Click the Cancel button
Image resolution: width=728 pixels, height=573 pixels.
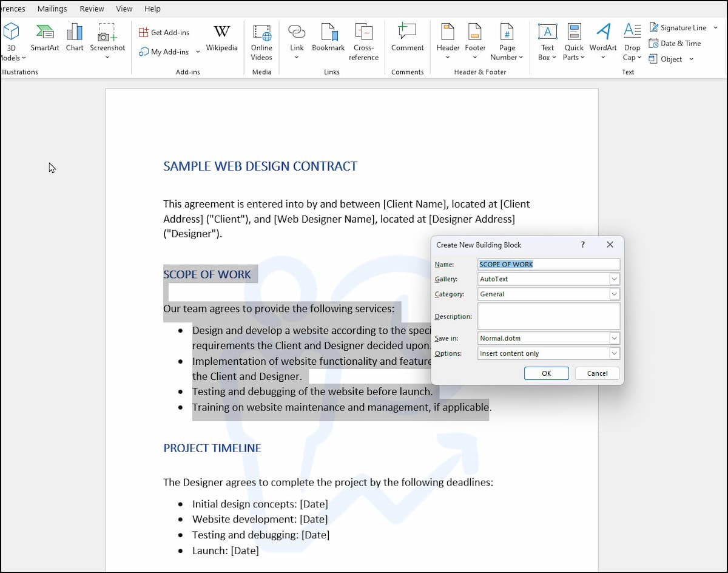click(x=597, y=373)
